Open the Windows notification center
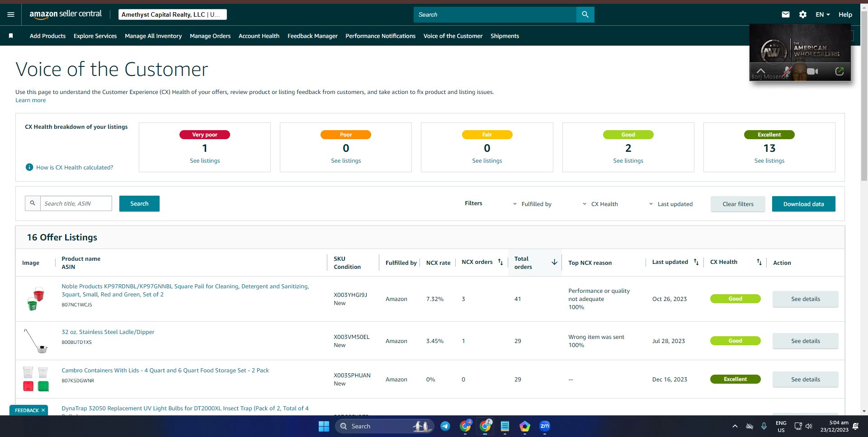The image size is (868, 437). [x=855, y=426]
